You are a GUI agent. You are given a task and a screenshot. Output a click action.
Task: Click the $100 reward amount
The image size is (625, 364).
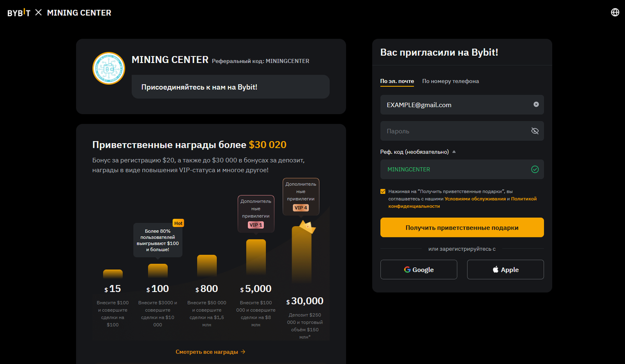[157, 289]
